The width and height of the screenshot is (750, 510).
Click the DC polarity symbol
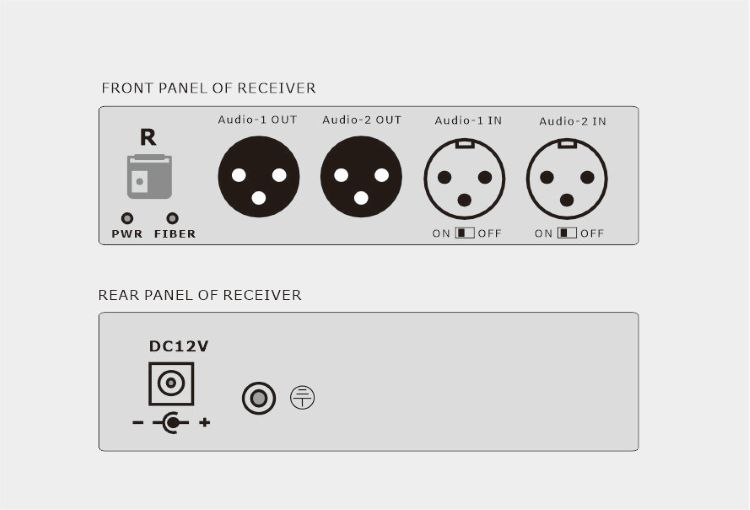pos(171,422)
